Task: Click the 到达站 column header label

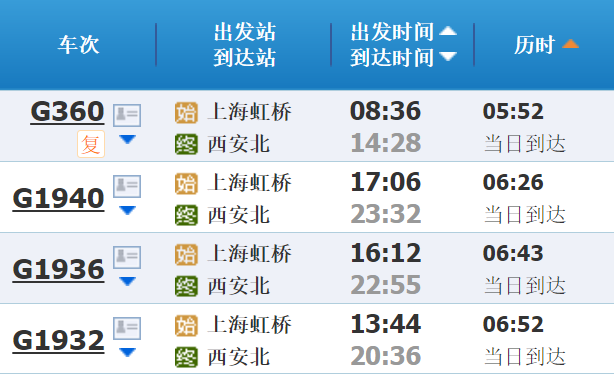Action: [x=245, y=58]
